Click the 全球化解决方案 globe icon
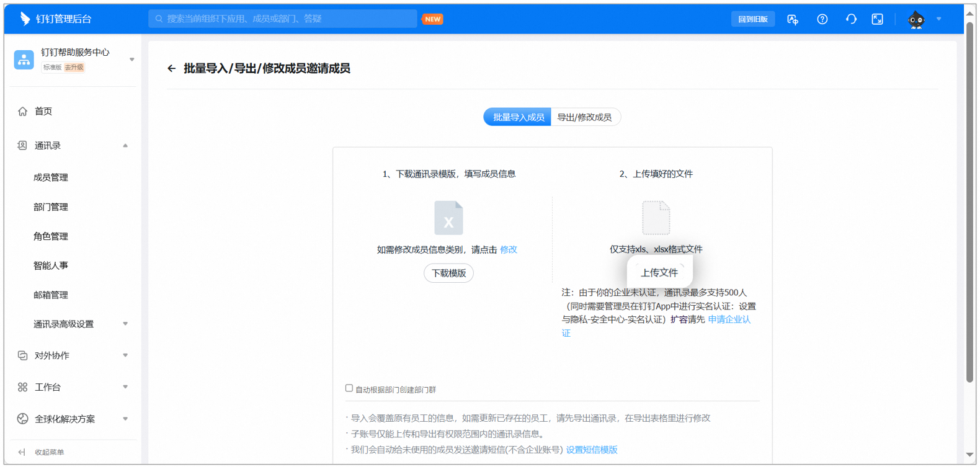This screenshot has height=467, width=980. tap(22, 419)
